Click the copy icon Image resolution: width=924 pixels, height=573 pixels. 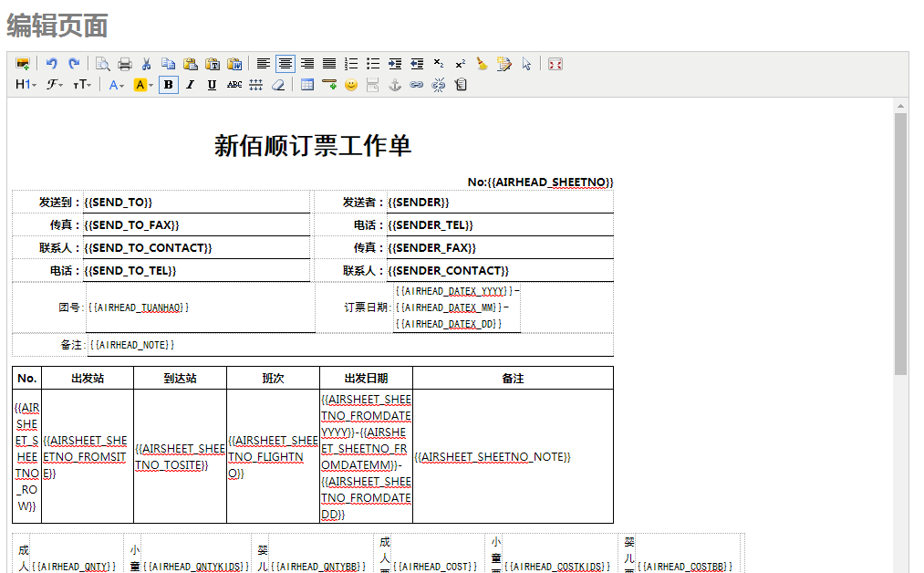169,64
